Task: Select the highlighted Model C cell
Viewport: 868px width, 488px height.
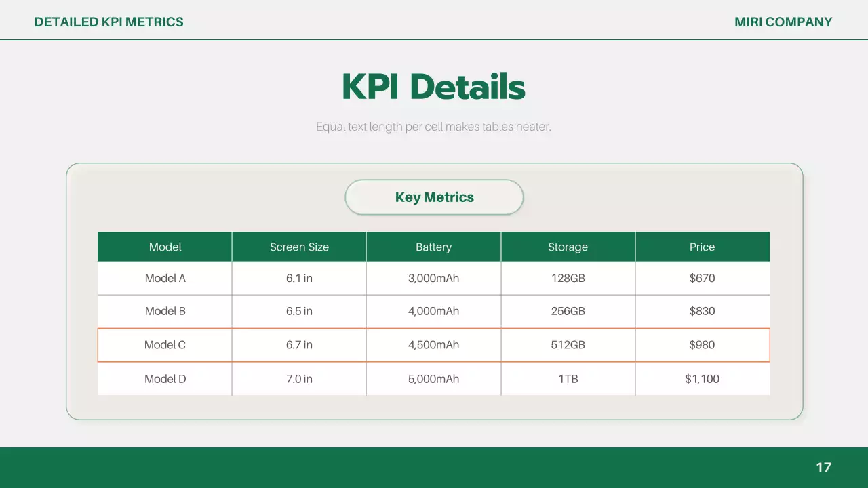Action: tap(165, 345)
